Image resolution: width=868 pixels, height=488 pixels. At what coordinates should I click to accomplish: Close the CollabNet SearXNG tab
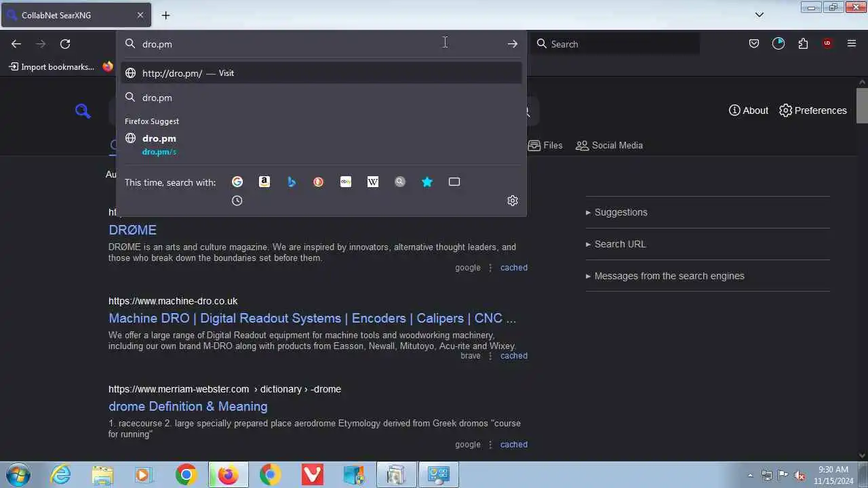140,15
